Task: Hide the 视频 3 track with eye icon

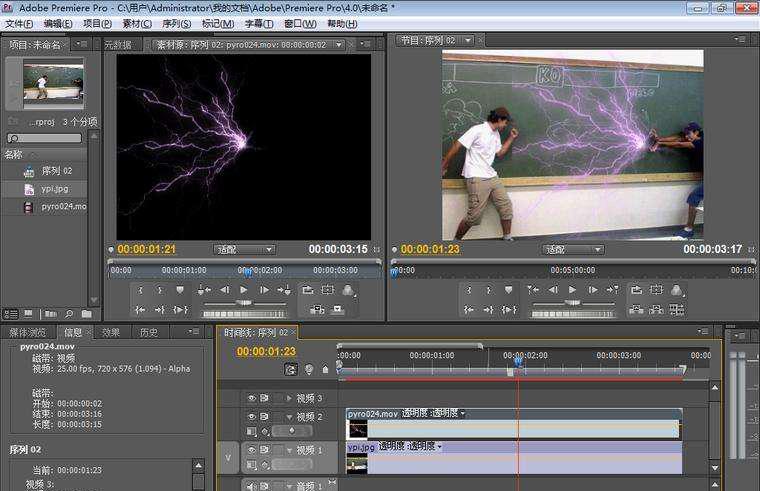Action: pyautogui.click(x=252, y=398)
